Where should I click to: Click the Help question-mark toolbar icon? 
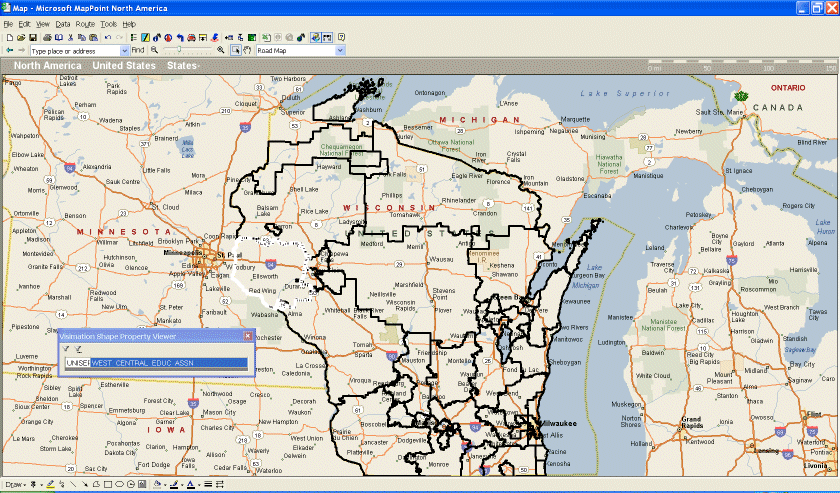coord(341,38)
